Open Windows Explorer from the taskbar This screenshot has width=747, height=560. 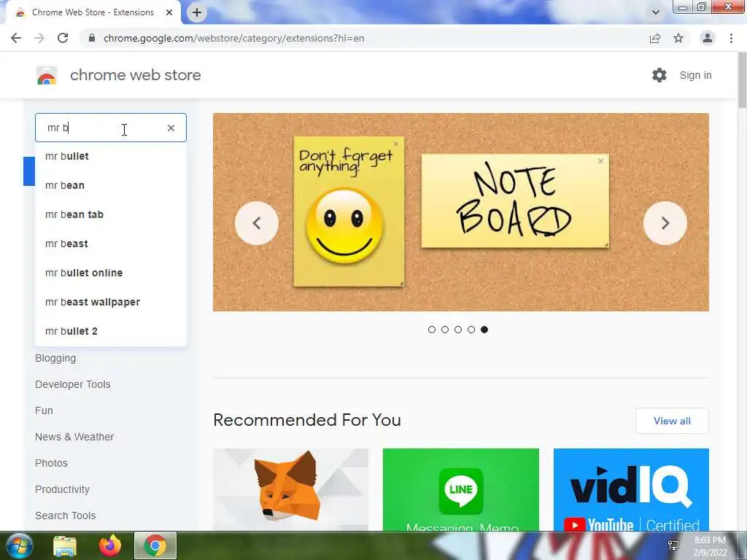[65, 545]
